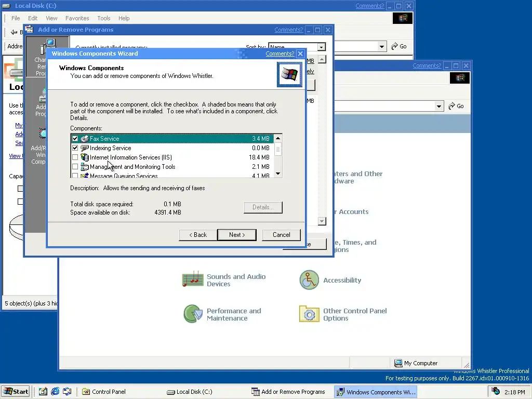Click the Local Disk title bar drive icon
The width and height of the screenshot is (532, 399).
click(x=6, y=6)
